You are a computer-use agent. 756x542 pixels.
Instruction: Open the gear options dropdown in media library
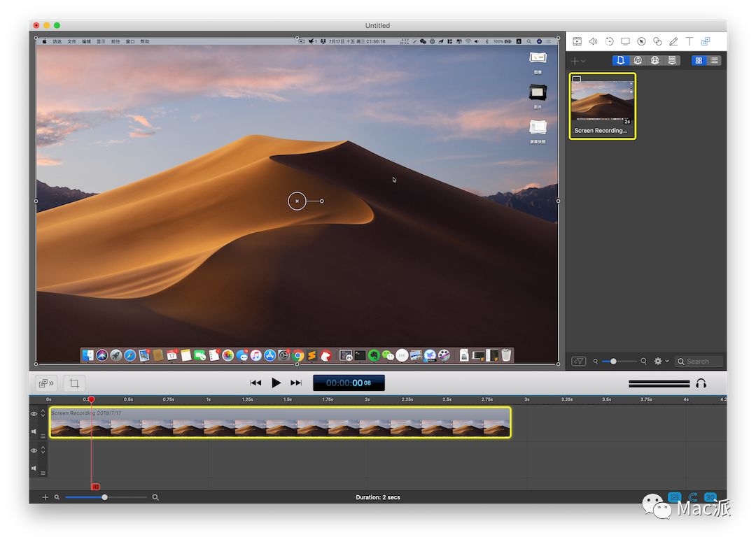(x=661, y=361)
